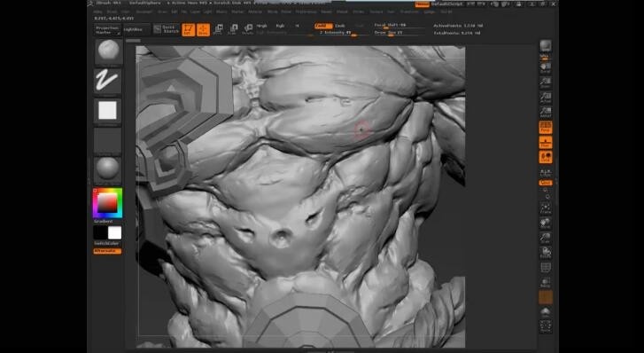Toggle the Persp perspective button
Screen dimensions: 644x353
point(546,127)
